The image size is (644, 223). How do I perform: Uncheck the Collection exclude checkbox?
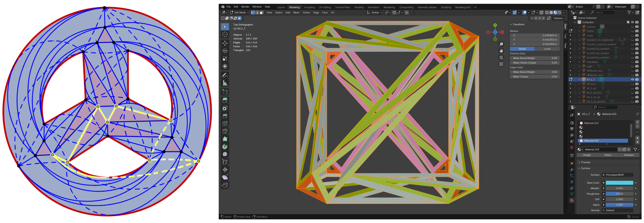tap(628, 22)
